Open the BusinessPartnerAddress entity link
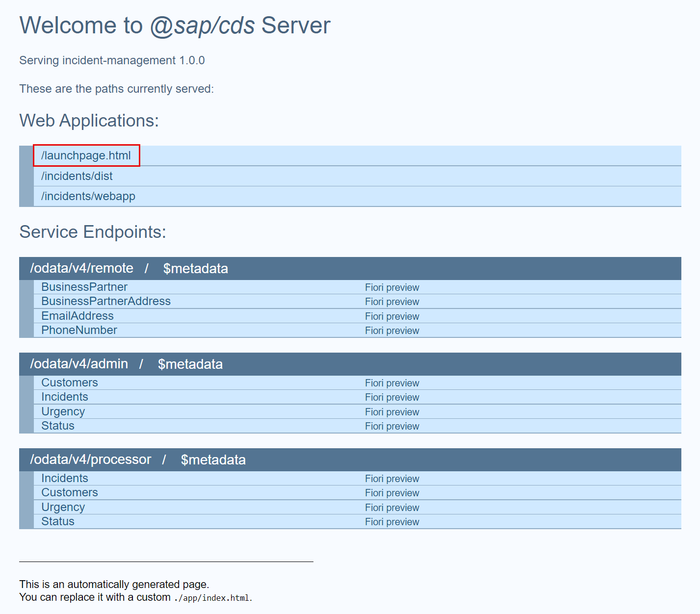Viewport: 700px width, 614px height. pyautogui.click(x=106, y=301)
